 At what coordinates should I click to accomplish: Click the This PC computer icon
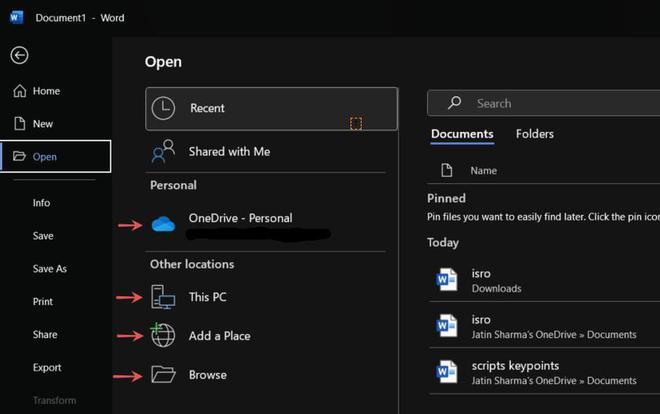[x=163, y=297]
